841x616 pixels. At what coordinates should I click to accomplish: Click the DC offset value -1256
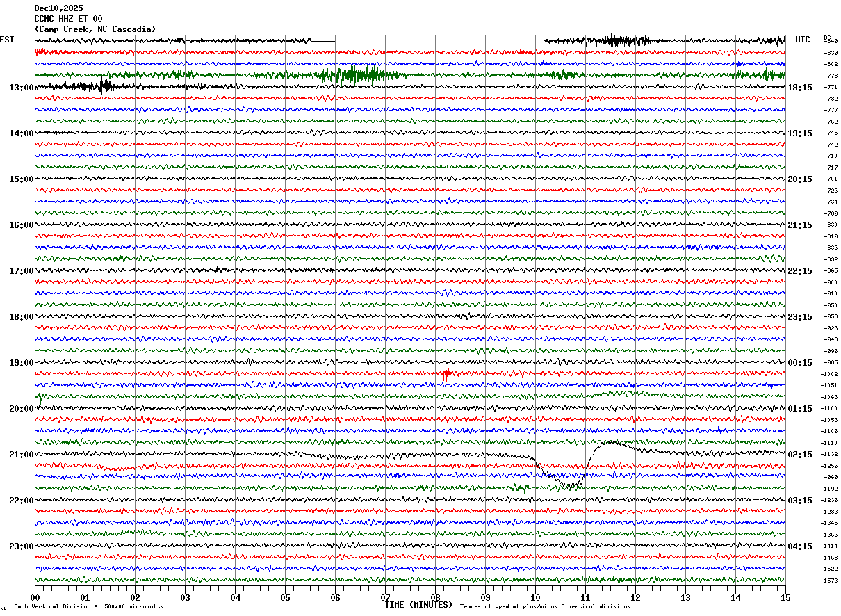[830, 466]
